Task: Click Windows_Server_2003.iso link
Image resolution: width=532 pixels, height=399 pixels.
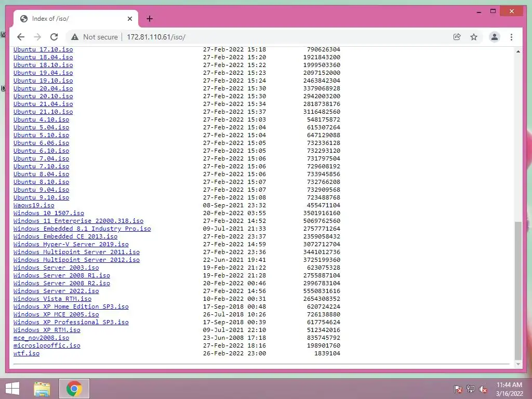Action: (x=56, y=268)
